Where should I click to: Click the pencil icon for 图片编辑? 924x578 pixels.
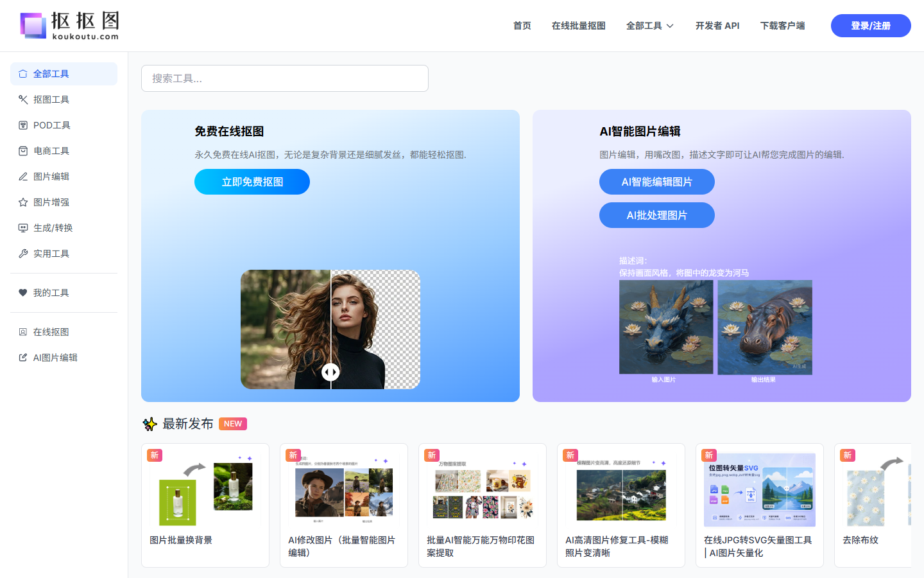point(23,177)
